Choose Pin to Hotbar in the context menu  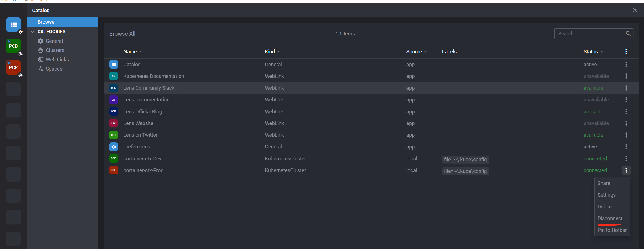(x=612, y=230)
